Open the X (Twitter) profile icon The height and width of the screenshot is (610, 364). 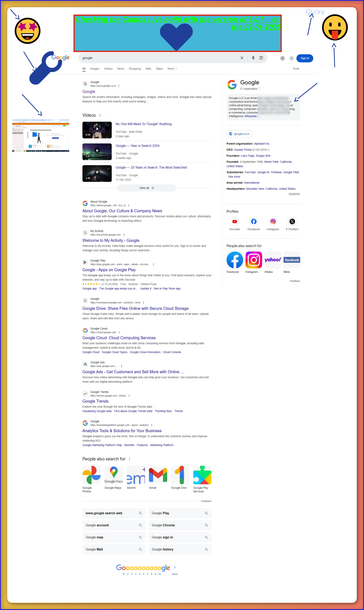292,222
